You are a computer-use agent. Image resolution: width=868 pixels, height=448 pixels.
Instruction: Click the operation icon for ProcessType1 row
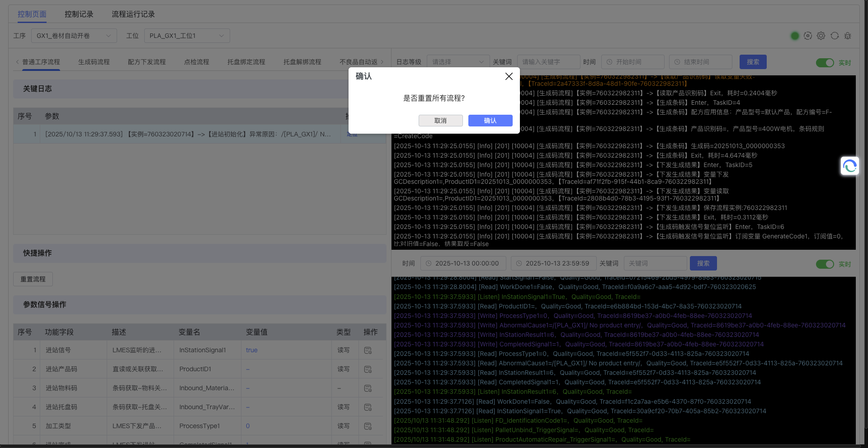pos(368,426)
